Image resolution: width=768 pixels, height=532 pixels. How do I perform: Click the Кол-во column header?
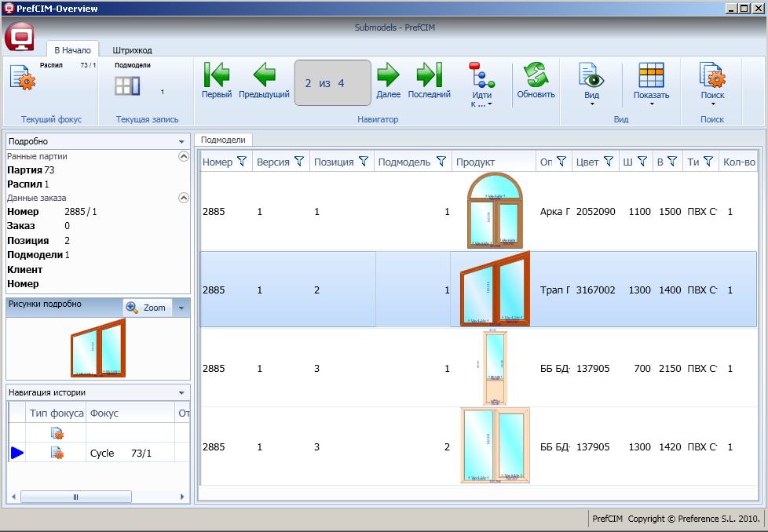click(738, 162)
